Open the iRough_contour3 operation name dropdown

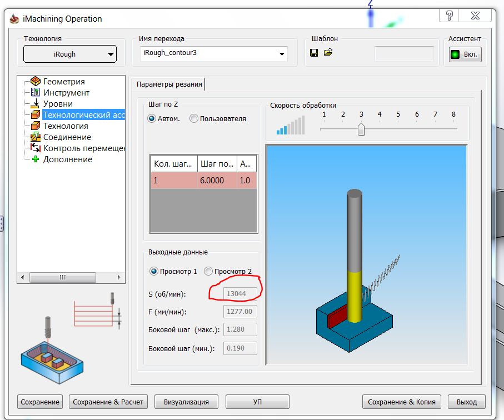point(214,54)
